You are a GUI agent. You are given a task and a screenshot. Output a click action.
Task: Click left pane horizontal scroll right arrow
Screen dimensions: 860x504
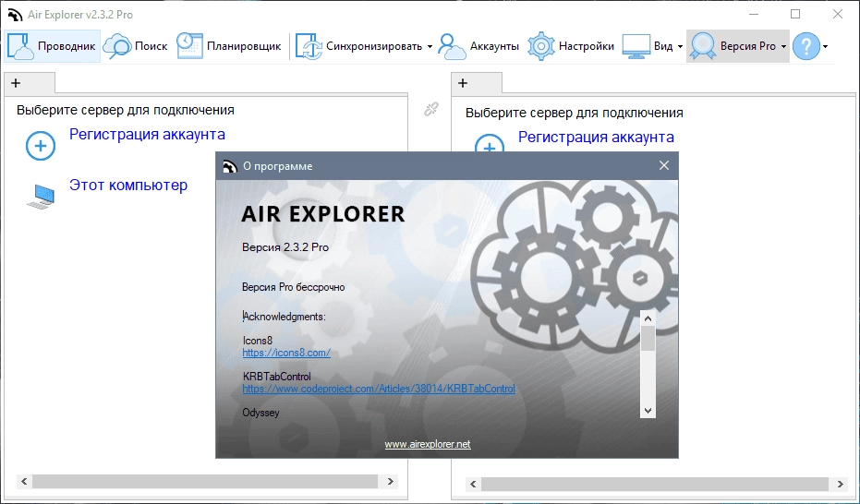[x=390, y=482]
